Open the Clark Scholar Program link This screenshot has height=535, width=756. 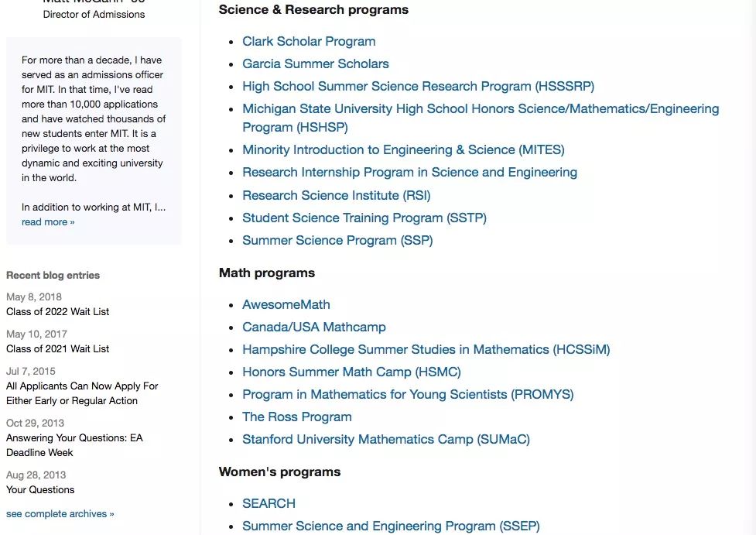(x=309, y=42)
